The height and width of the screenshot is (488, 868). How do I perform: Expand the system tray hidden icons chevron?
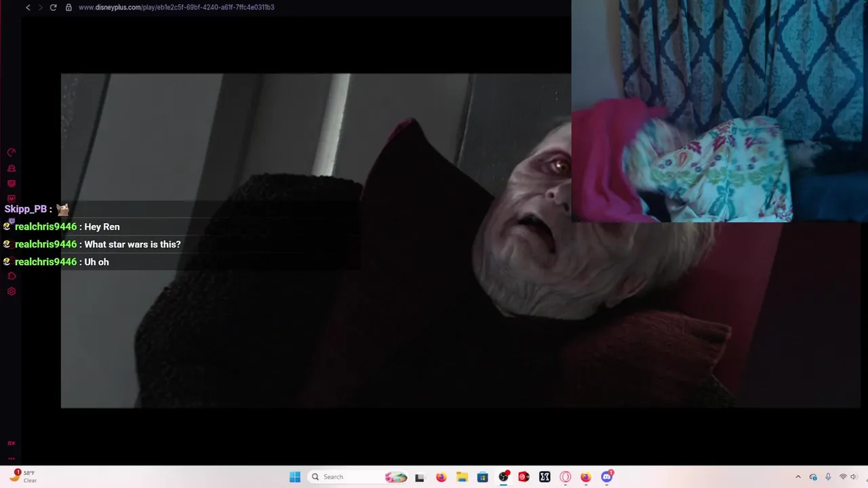tap(798, 477)
